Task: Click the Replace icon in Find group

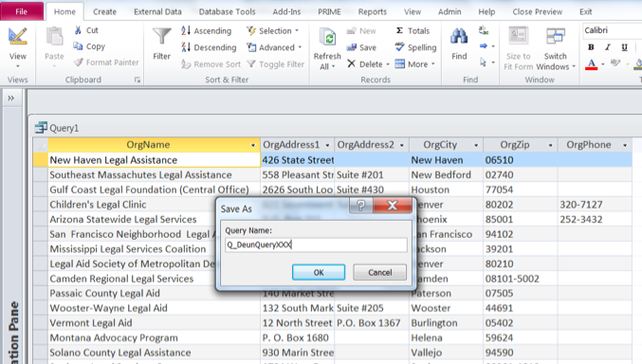Action: tap(484, 30)
